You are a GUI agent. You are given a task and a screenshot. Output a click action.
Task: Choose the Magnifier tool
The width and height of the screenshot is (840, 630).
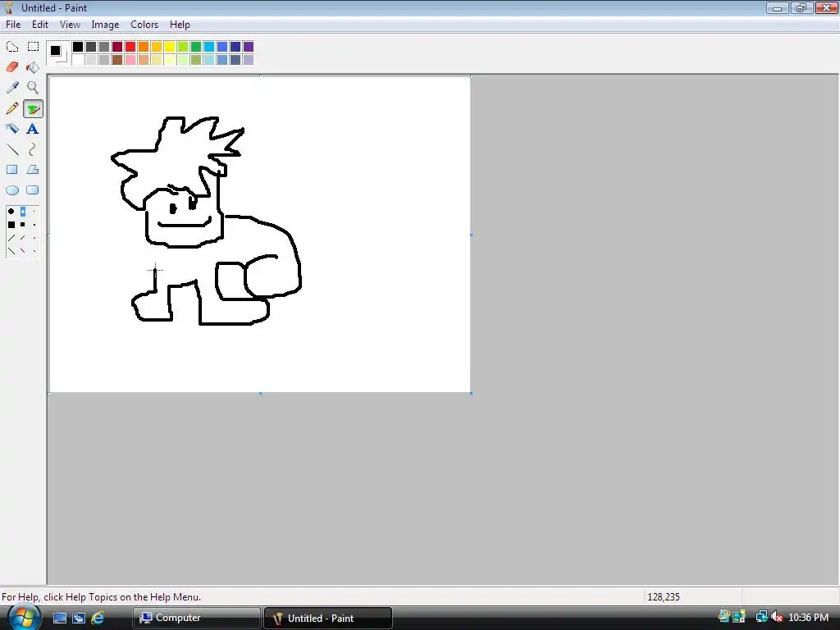click(33, 87)
